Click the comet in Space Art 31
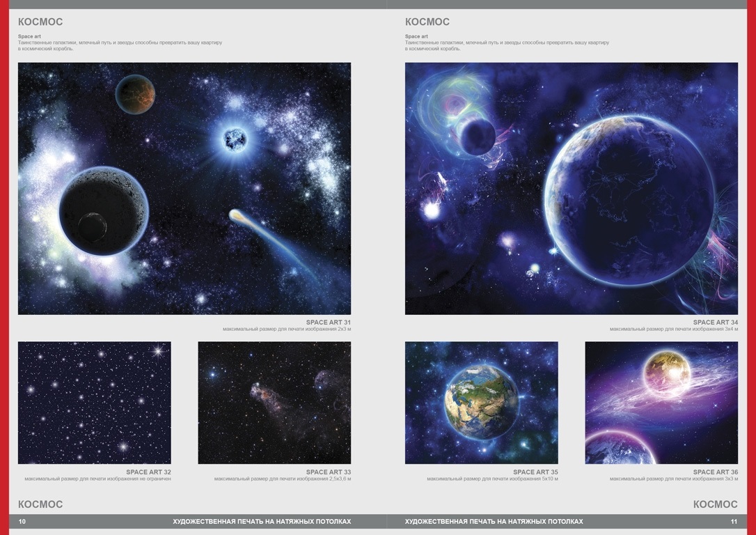This screenshot has width=756, height=535. point(242,217)
